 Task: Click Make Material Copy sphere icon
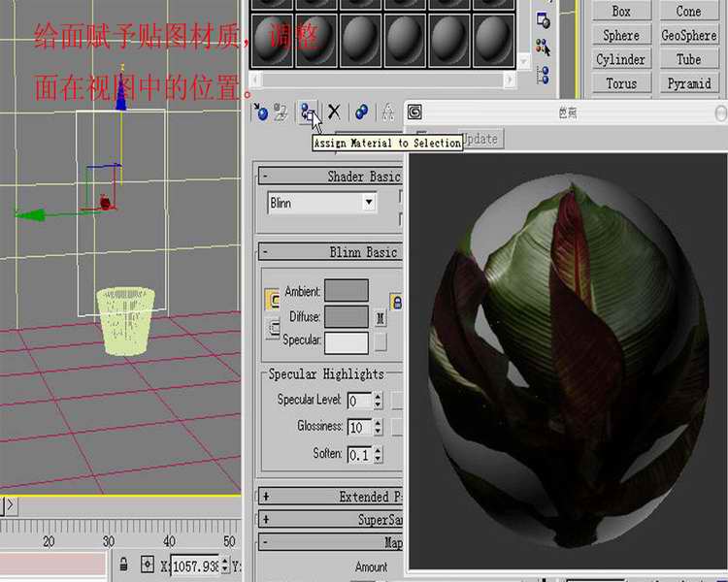pos(361,112)
